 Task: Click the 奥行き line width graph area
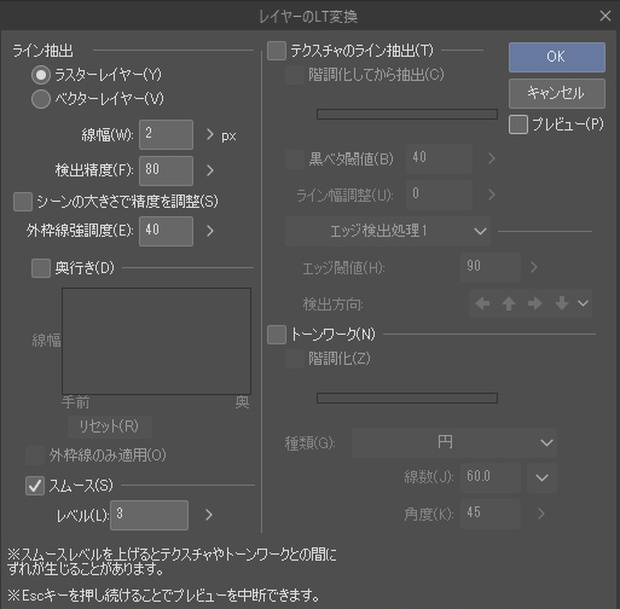coord(157,341)
